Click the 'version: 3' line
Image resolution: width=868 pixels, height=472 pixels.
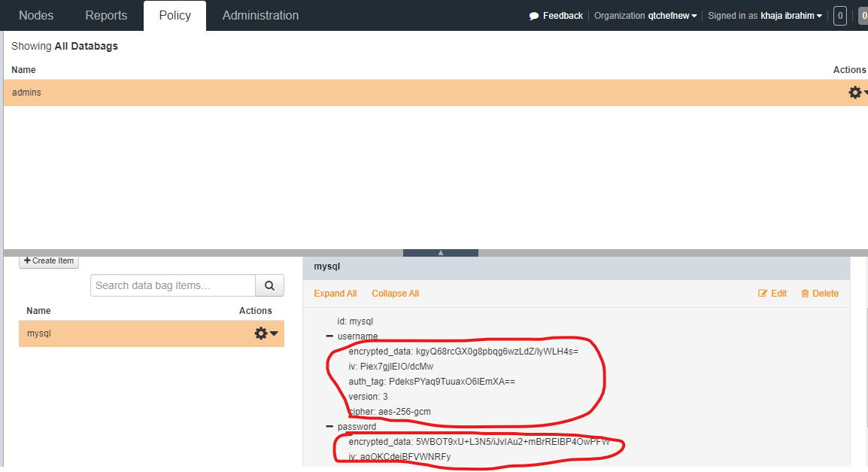[x=368, y=397]
